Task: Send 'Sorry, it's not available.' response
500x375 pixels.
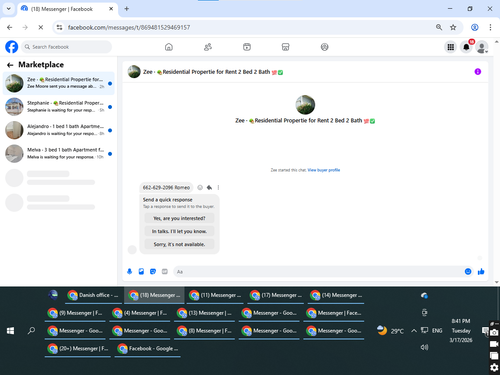Action: tap(179, 244)
